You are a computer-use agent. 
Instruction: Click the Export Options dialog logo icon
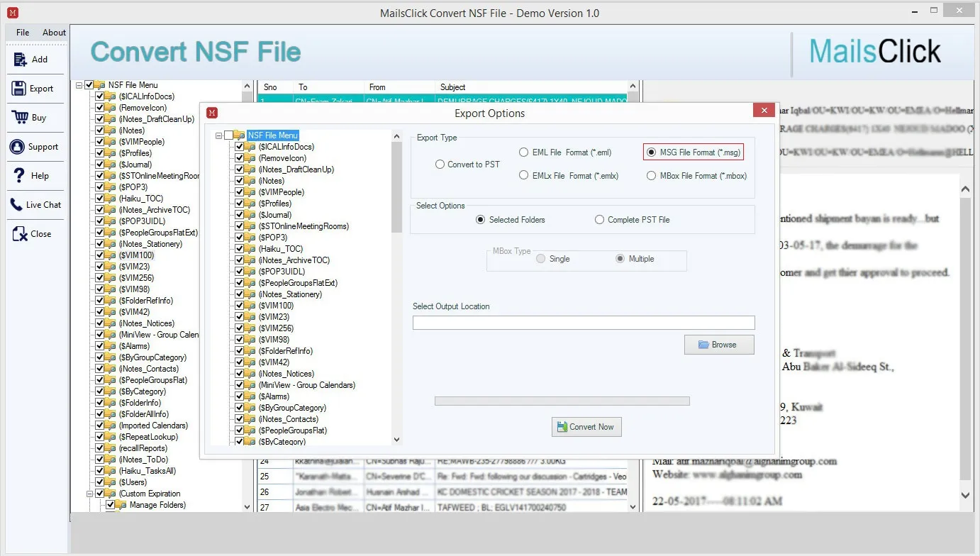click(x=211, y=113)
